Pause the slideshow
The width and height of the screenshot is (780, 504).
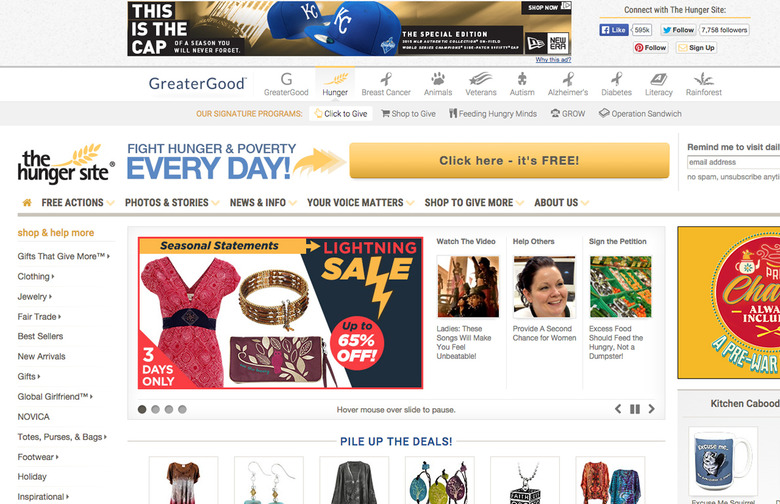pos(635,409)
